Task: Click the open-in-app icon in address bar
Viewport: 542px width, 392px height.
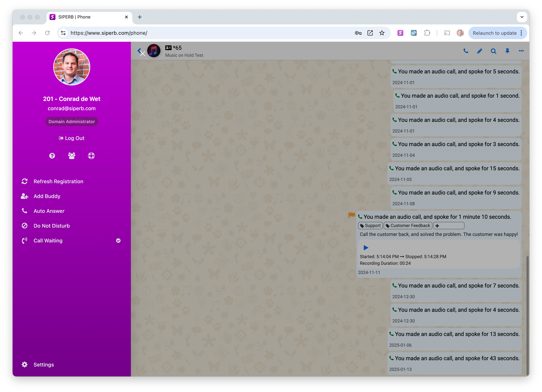Action: [370, 33]
